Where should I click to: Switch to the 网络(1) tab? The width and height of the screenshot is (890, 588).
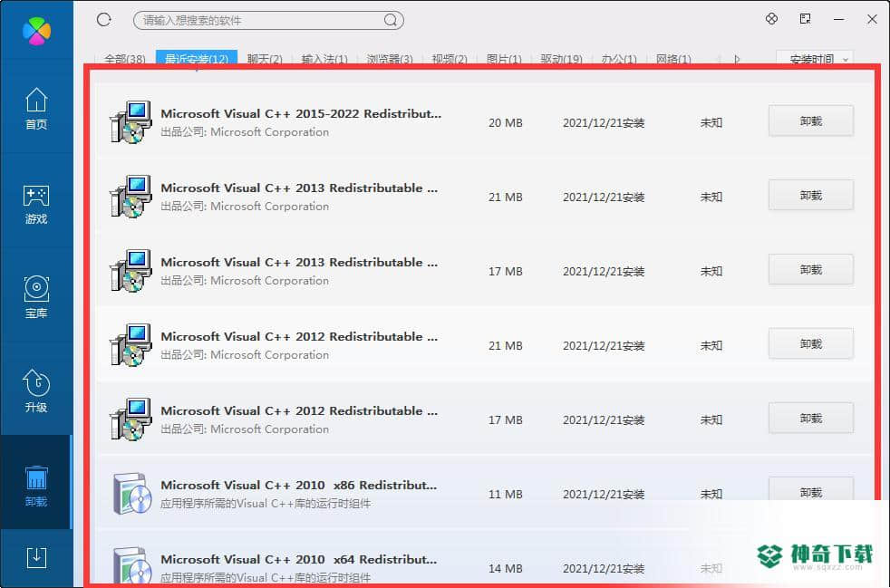673,59
